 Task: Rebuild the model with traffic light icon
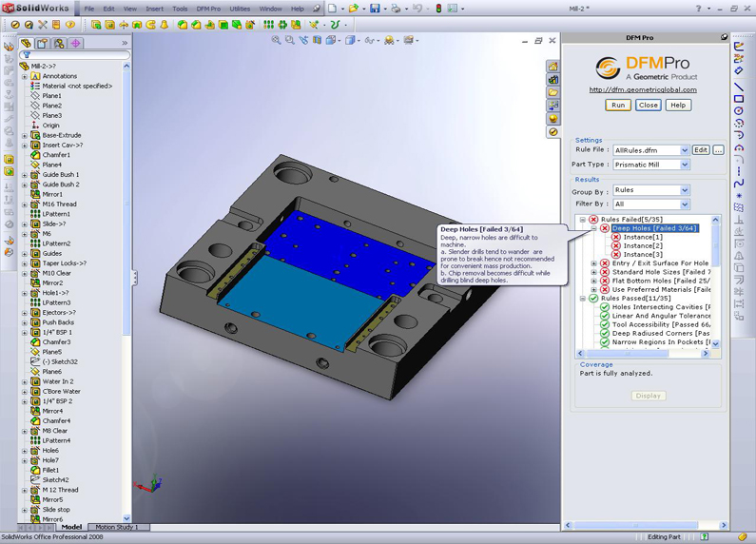pos(438,9)
